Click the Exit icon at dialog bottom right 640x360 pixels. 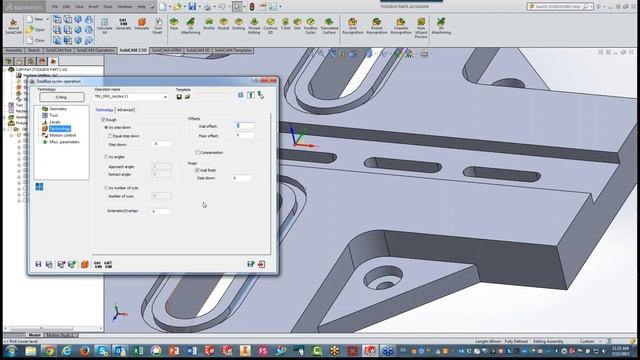click(261, 264)
